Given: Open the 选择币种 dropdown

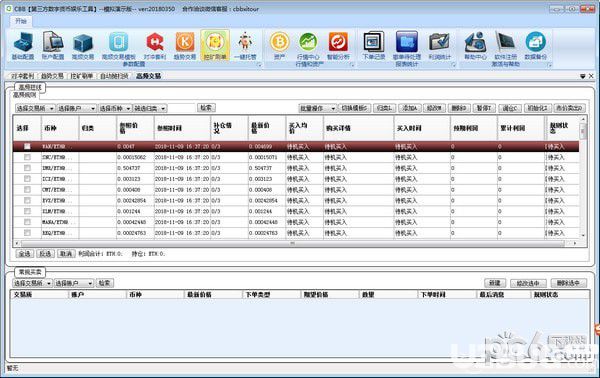Looking at the screenshot, I should [115, 109].
